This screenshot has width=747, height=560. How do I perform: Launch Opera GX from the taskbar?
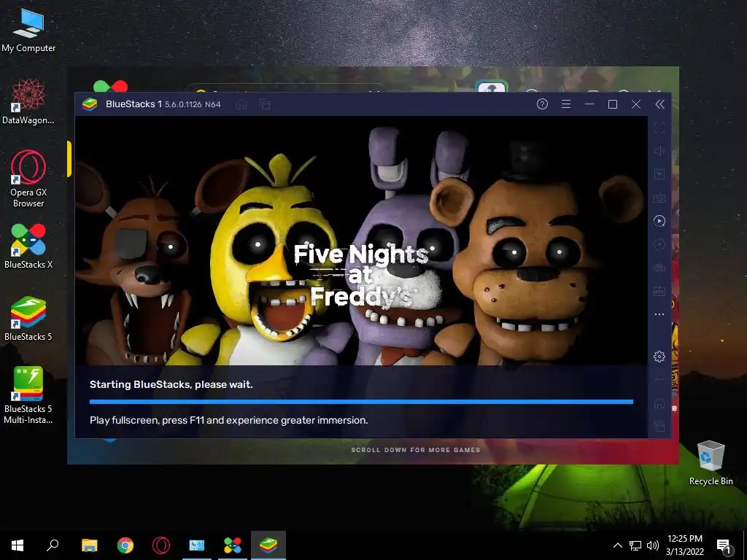coord(161,545)
